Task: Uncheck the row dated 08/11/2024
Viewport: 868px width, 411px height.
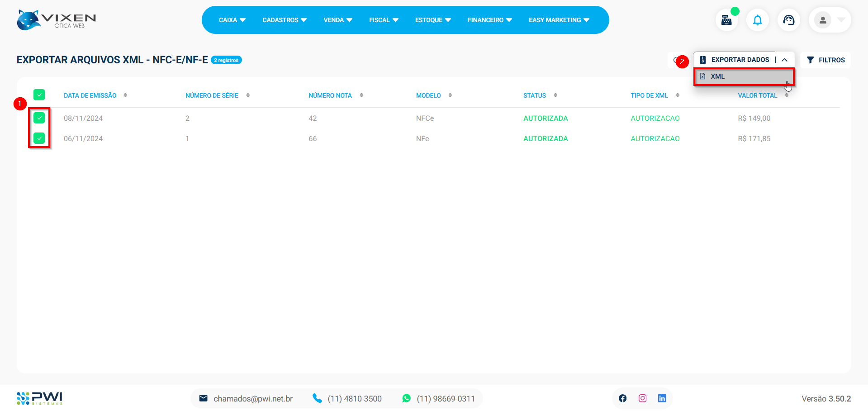Action: (x=39, y=118)
